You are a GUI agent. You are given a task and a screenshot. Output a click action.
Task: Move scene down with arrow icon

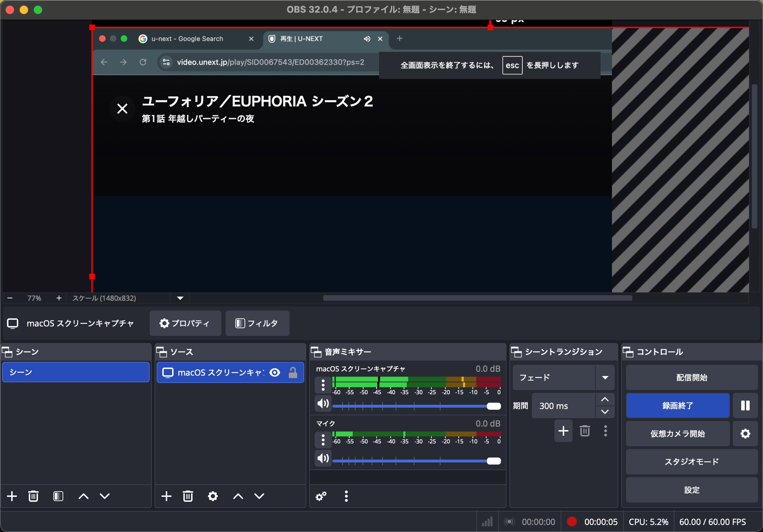[x=105, y=496]
